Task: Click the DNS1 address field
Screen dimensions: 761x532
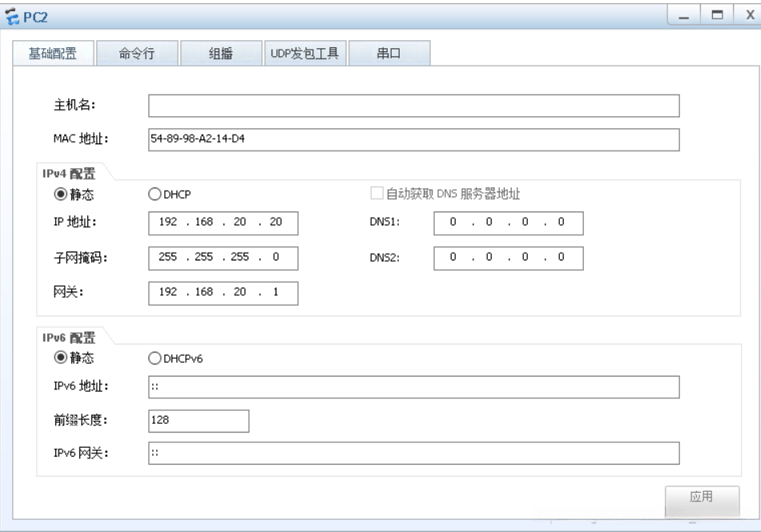Action: [x=508, y=224]
